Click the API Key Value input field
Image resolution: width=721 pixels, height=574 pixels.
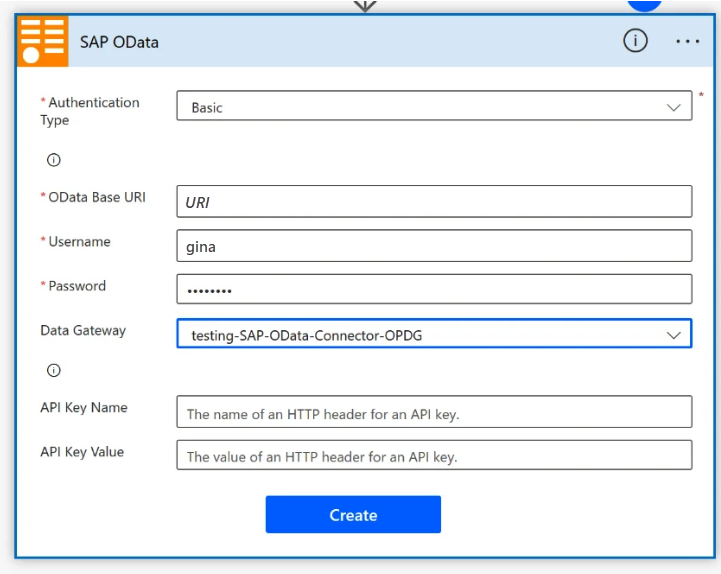pyautogui.click(x=434, y=455)
